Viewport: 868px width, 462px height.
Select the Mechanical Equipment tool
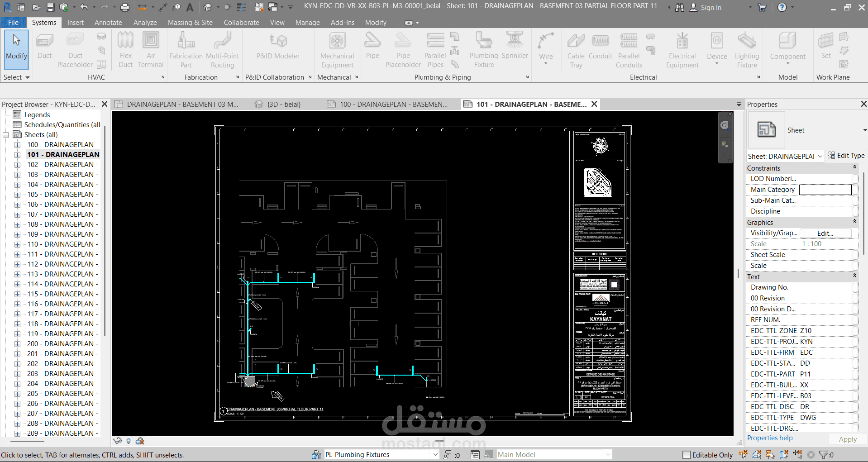[x=337, y=50]
